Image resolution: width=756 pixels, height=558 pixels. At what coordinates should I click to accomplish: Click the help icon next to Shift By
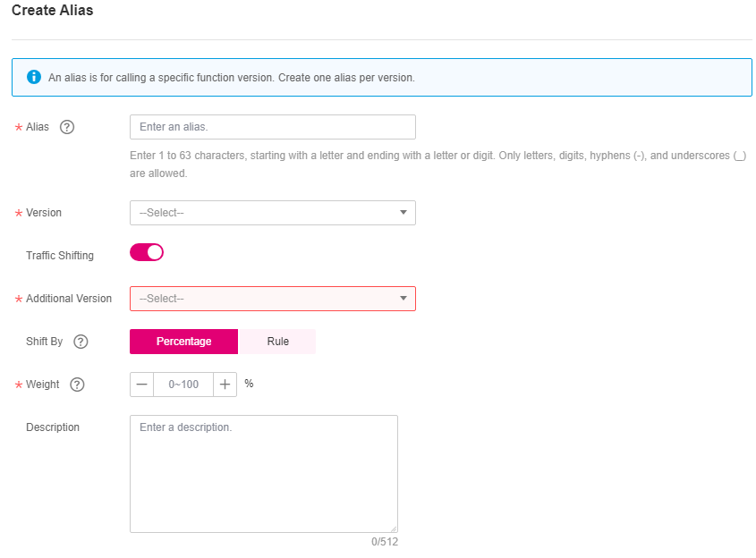point(81,342)
